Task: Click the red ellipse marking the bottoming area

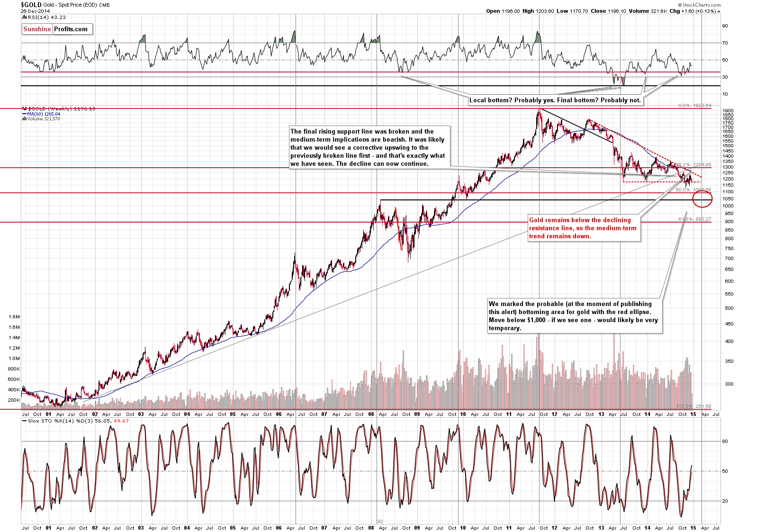Action: pyautogui.click(x=702, y=198)
